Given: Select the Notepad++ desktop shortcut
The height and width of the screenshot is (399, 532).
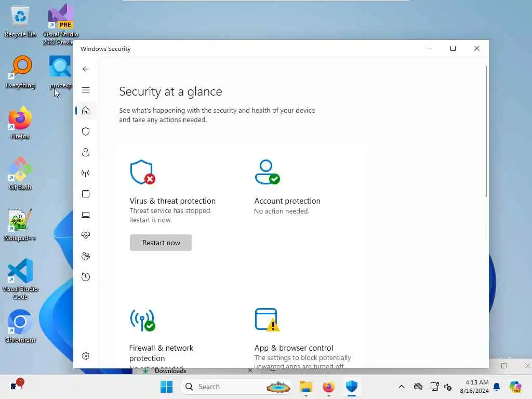Looking at the screenshot, I should [20, 224].
